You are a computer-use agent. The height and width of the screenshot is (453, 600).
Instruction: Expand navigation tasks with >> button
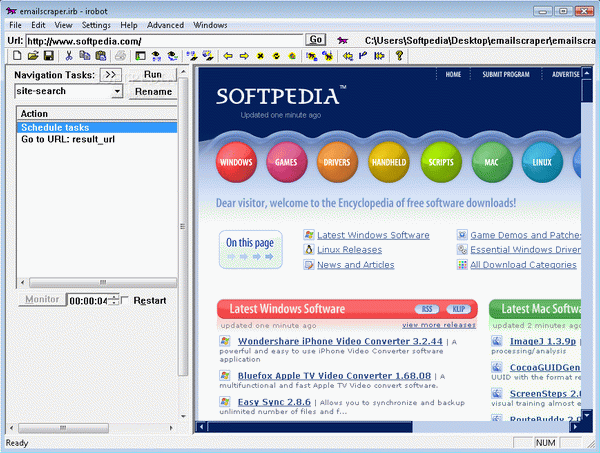[x=111, y=74]
